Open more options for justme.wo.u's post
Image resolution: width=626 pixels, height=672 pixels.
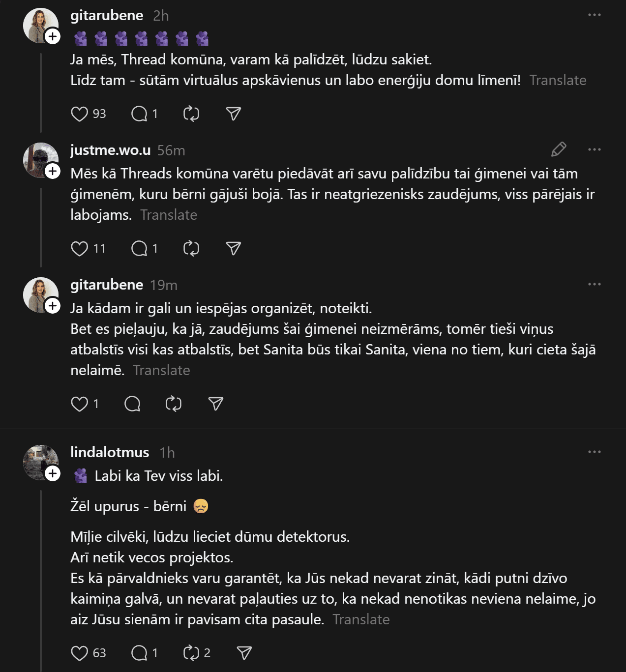click(594, 149)
